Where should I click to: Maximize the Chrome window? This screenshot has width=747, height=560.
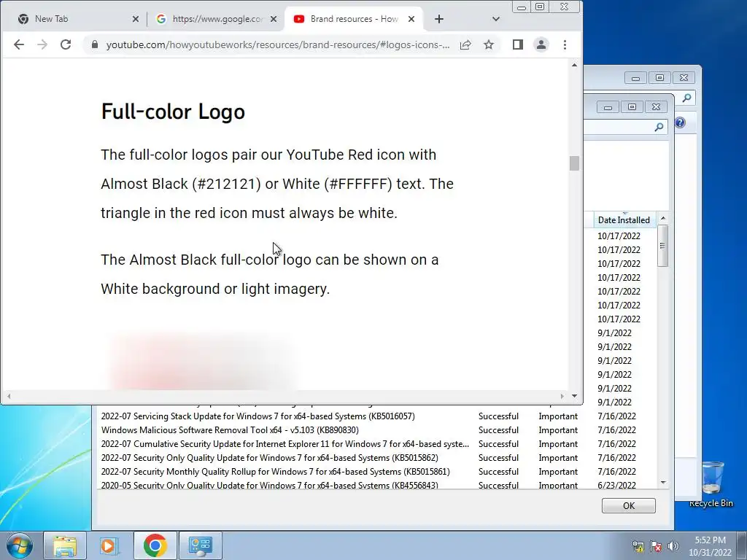pyautogui.click(x=540, y=7)
